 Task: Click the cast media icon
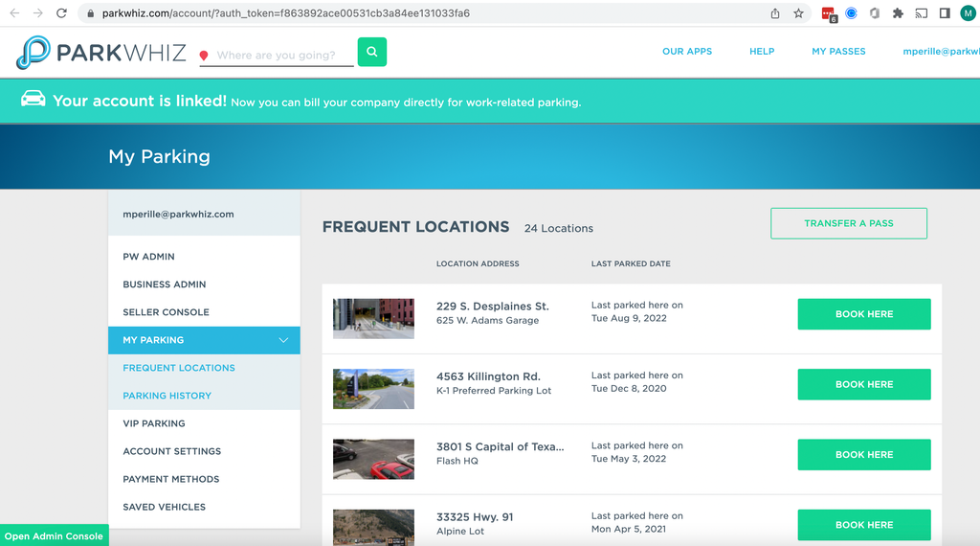pos(922,13)
